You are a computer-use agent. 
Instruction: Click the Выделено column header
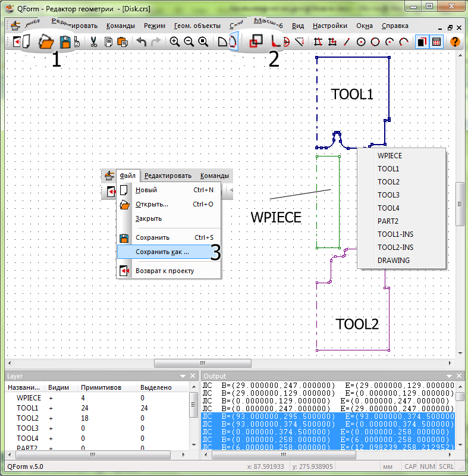coord(156,387)
